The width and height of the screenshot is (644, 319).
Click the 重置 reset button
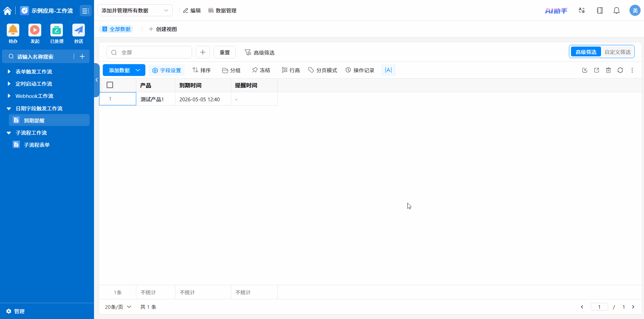[x=224, y=52]
